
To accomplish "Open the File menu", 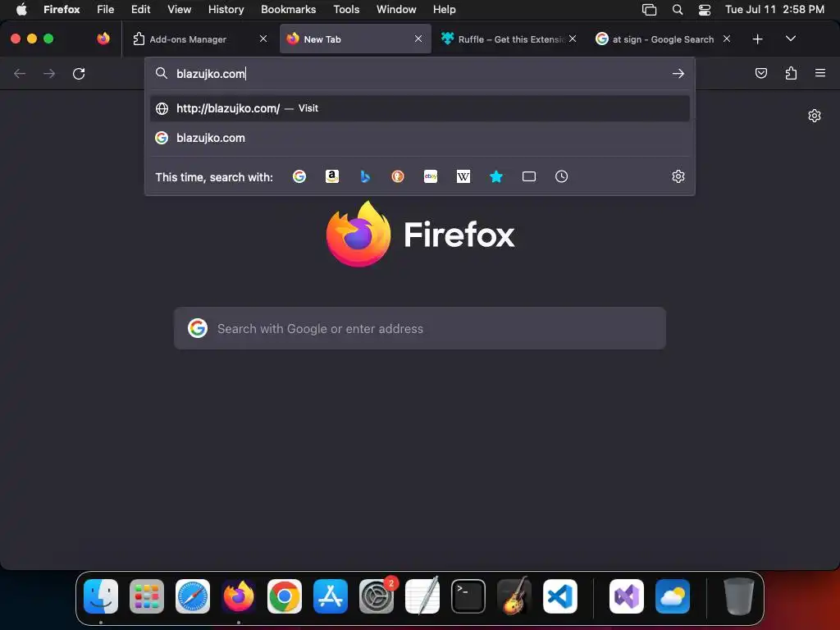I will click(x=106, y=9).
